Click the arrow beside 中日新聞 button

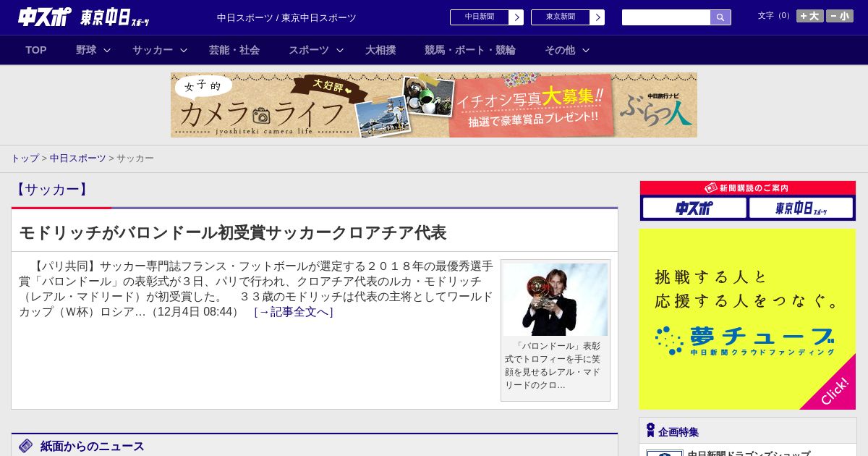click(x=516, y=17)
